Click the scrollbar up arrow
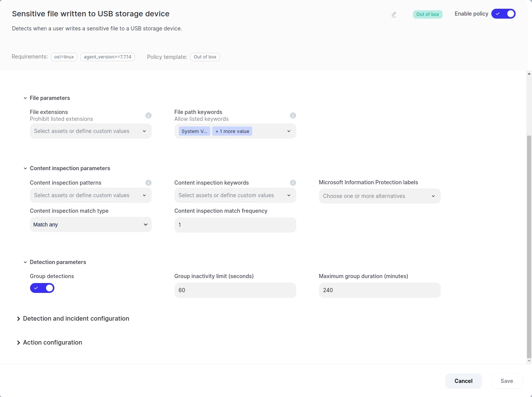 529,74
